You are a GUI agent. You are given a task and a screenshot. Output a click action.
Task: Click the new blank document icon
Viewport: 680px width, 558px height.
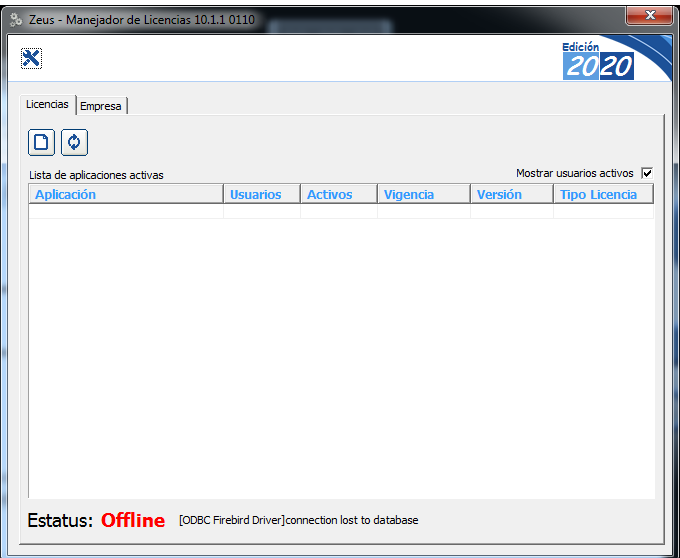(41, 142)
